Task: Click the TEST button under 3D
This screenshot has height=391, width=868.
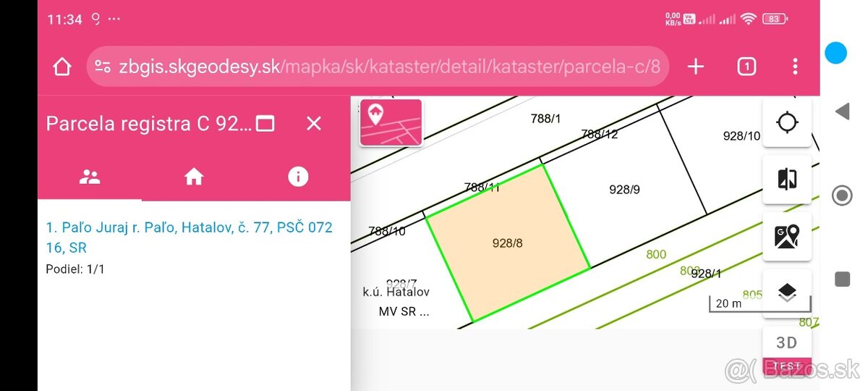Action: coord(787,366)
